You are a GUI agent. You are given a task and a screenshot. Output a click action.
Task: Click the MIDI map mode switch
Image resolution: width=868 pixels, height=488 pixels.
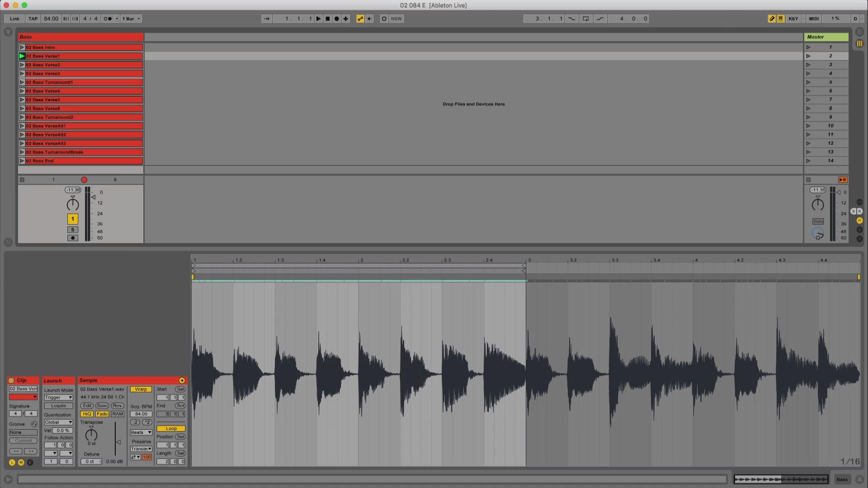click(x=814, y=19)
